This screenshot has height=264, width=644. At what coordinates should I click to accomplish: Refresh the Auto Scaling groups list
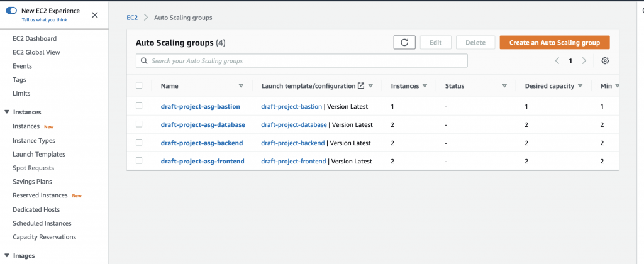click(x=404, y=42)
